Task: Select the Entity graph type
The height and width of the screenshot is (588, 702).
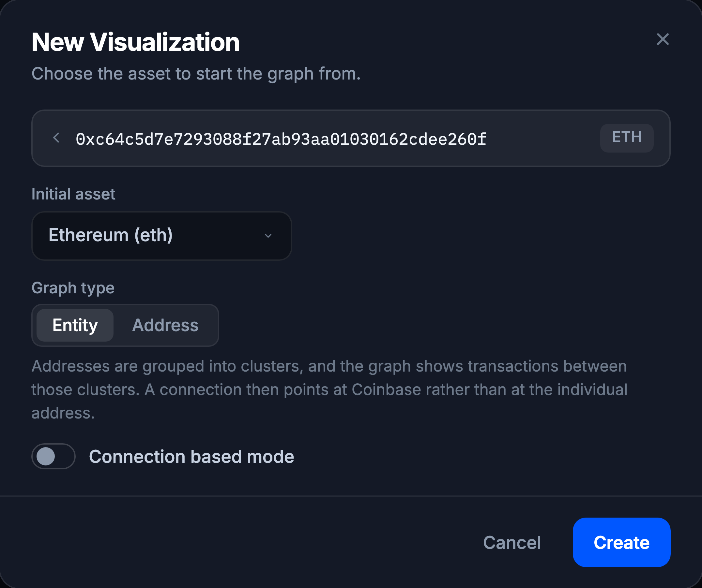Action: (x=75, y=325)
